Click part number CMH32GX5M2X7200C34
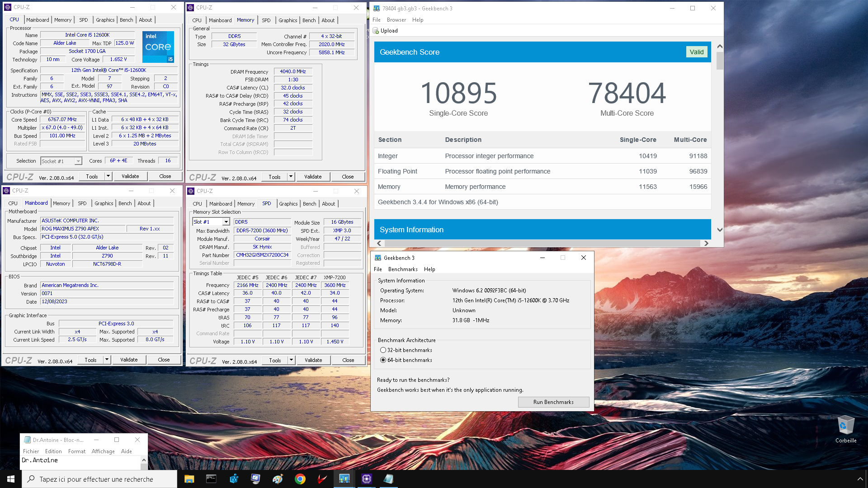The height and width of the screenshot is (488, 868). (x=262, y=255)
